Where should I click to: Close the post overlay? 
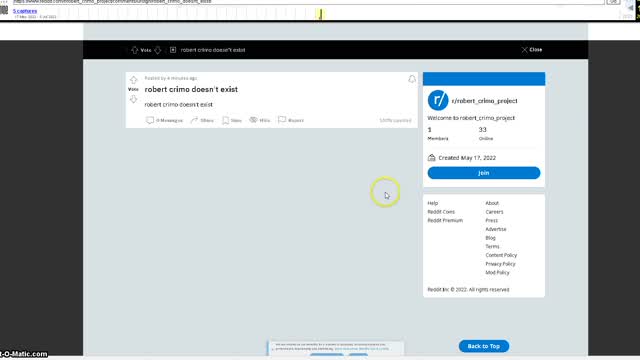[x=531, y=50]
